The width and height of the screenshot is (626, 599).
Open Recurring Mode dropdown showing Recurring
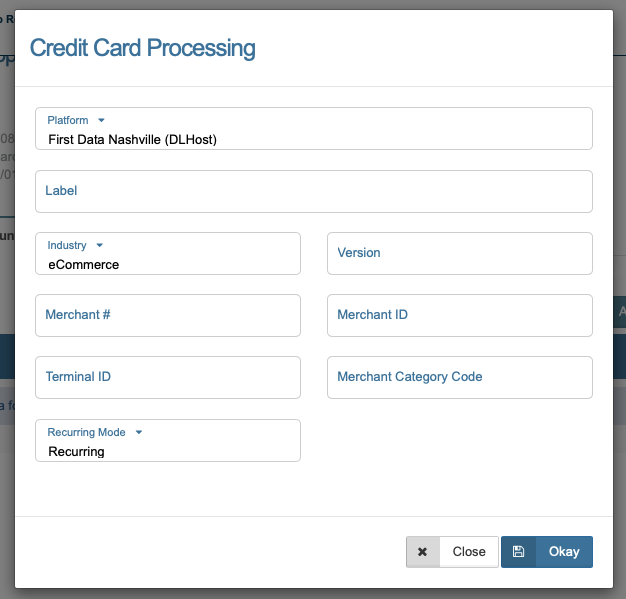pos(167,451)
